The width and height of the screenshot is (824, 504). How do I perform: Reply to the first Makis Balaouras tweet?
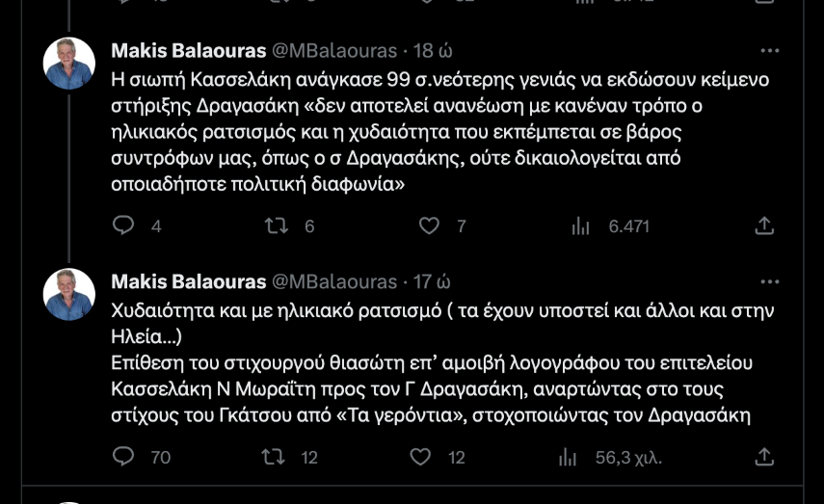[123, 226]
